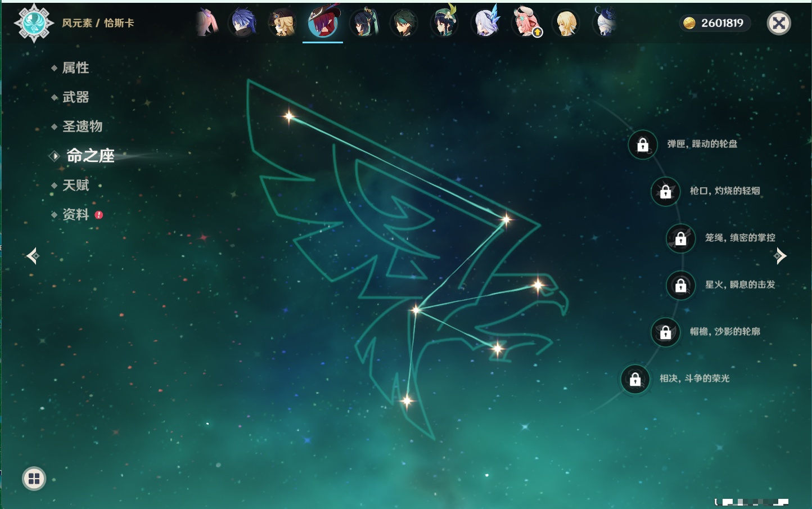Viewport: 812px width, 509px height.
Task: Switch to Navia's blonde portrait with black hat
Action: (x=282, y=23)
